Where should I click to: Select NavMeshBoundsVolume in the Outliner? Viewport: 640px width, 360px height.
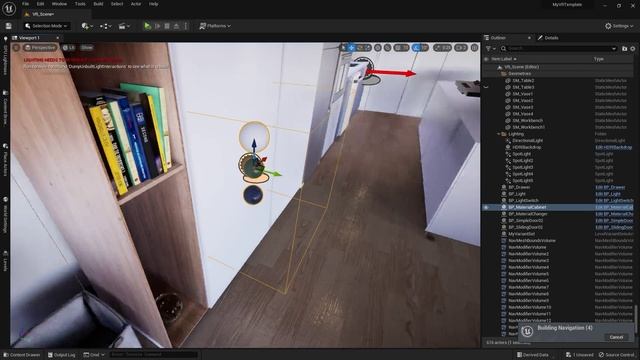(532, 241)
